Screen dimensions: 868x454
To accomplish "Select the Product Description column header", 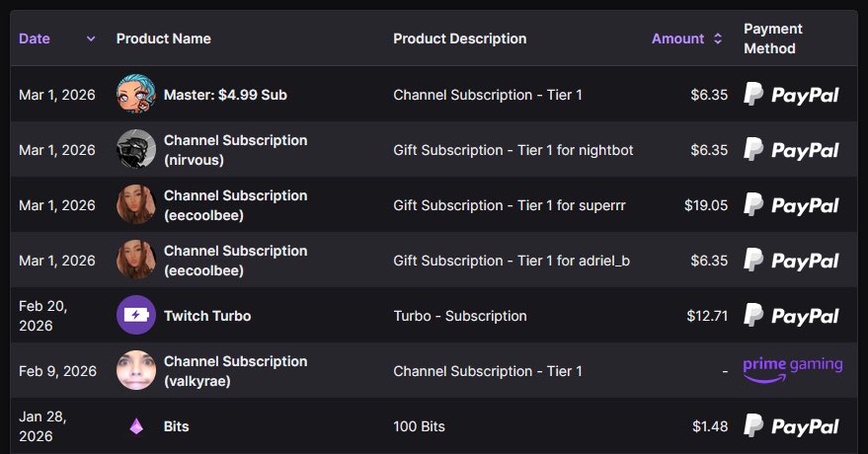I will click(459, 38).
